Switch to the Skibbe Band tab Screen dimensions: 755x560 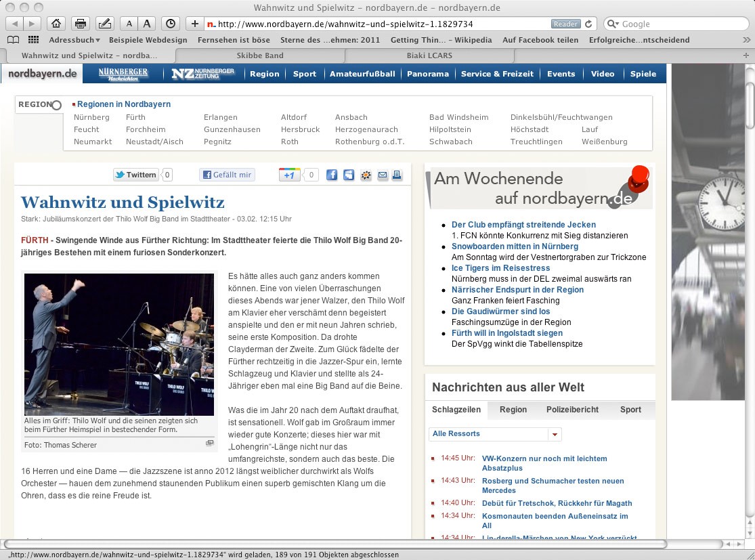coord(260,56)
